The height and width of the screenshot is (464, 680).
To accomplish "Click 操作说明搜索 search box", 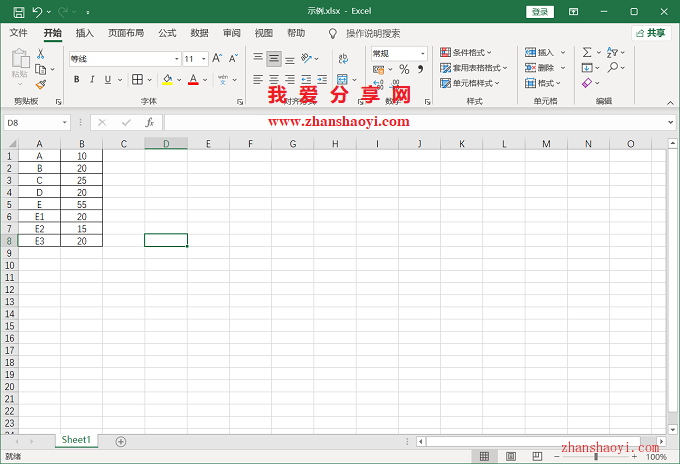I will point(373,33).
